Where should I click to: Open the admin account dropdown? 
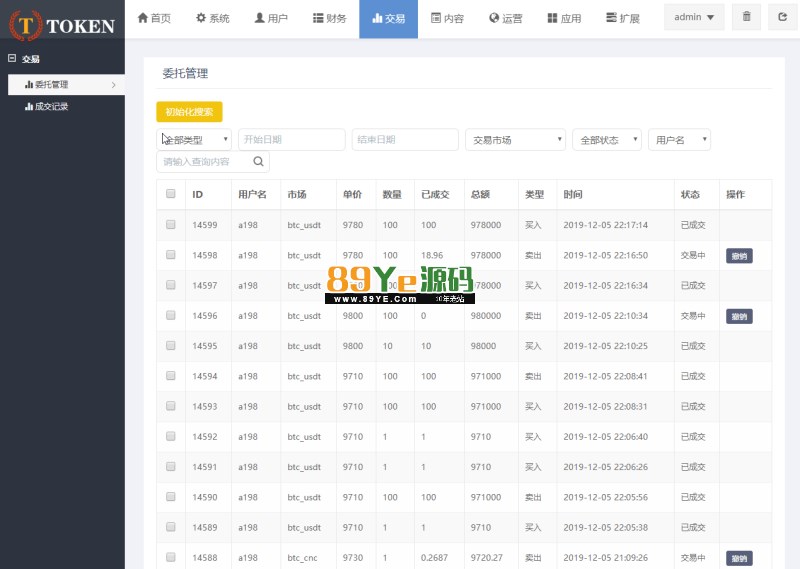pos(694,17)
